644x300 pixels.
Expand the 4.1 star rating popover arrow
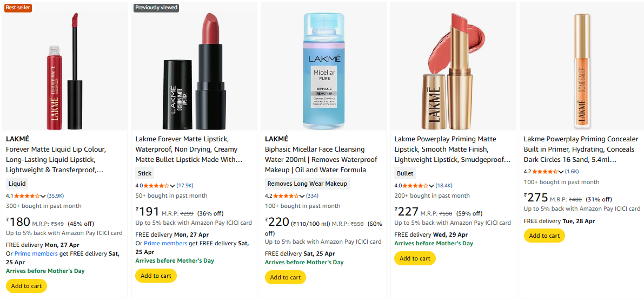(43, 196)
